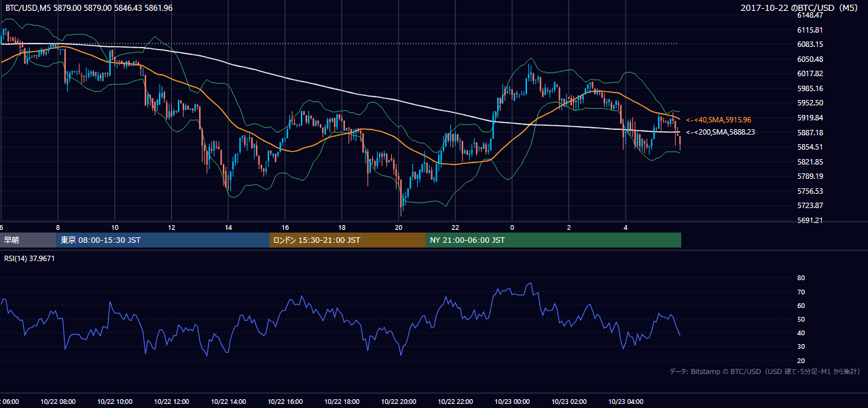Click price axis label 5691.21

coord(810,220)
